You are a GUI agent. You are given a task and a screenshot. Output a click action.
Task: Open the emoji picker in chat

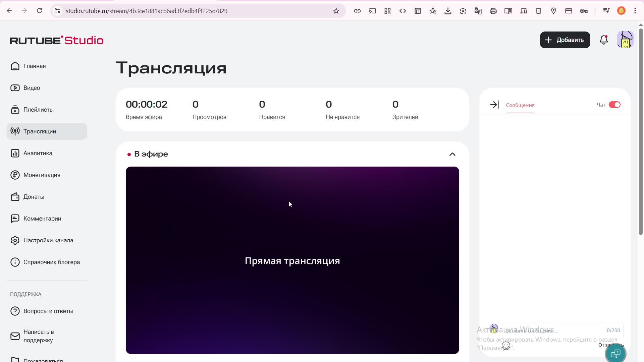click(x=506, y=346)
